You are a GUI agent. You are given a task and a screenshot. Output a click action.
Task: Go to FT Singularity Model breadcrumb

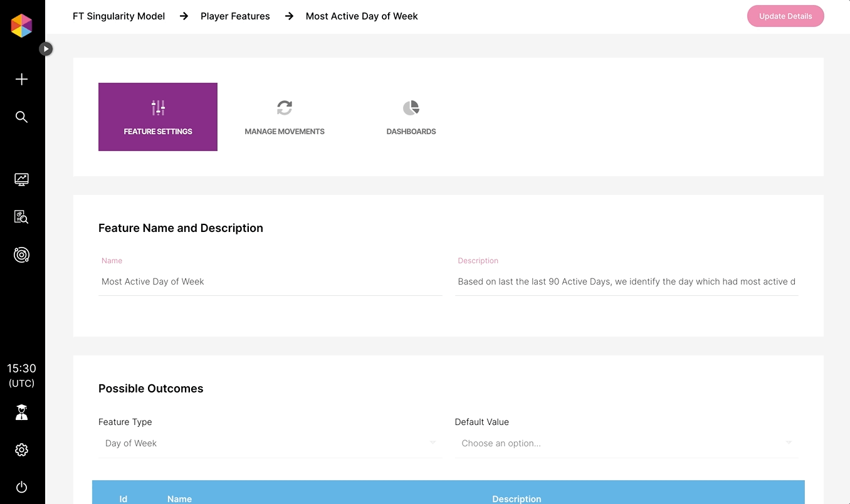coord(119,16)
